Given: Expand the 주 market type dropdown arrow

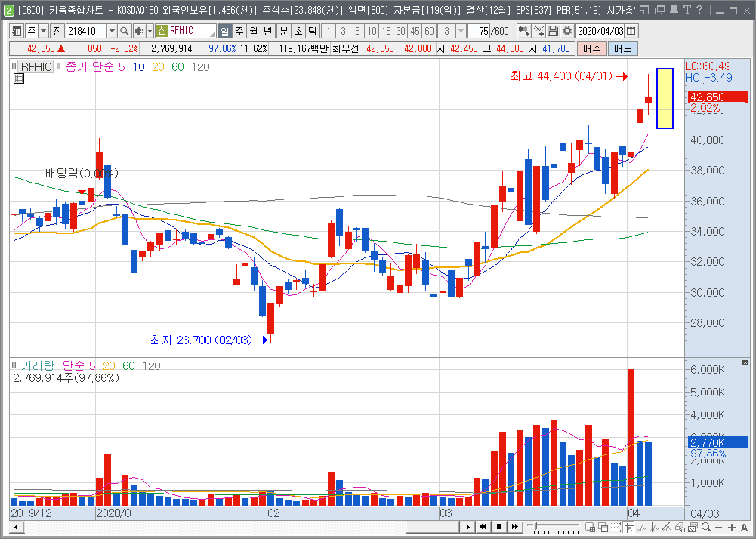Looking at the screenshot, I should click(x=43, y=32).
